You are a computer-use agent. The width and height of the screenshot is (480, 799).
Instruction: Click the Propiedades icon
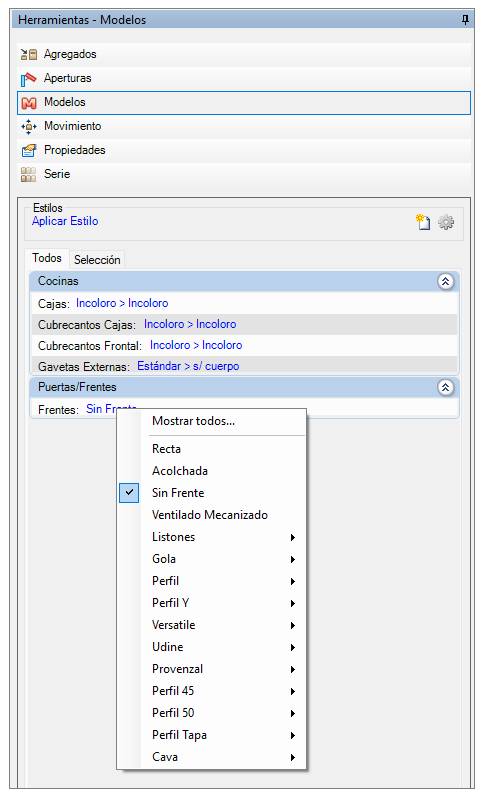pyautogui.click(x=29, y=150)
